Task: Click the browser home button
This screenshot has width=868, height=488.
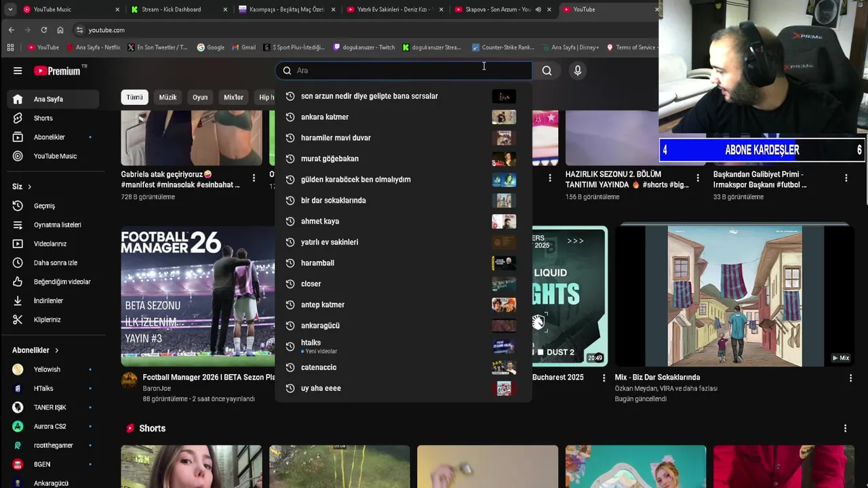Action: coord(60,30)
